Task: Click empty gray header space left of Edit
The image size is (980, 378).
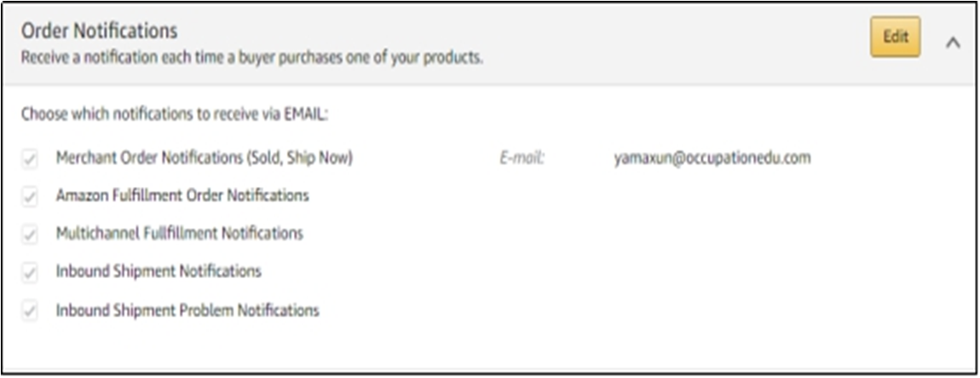Action: pos(682,38)
